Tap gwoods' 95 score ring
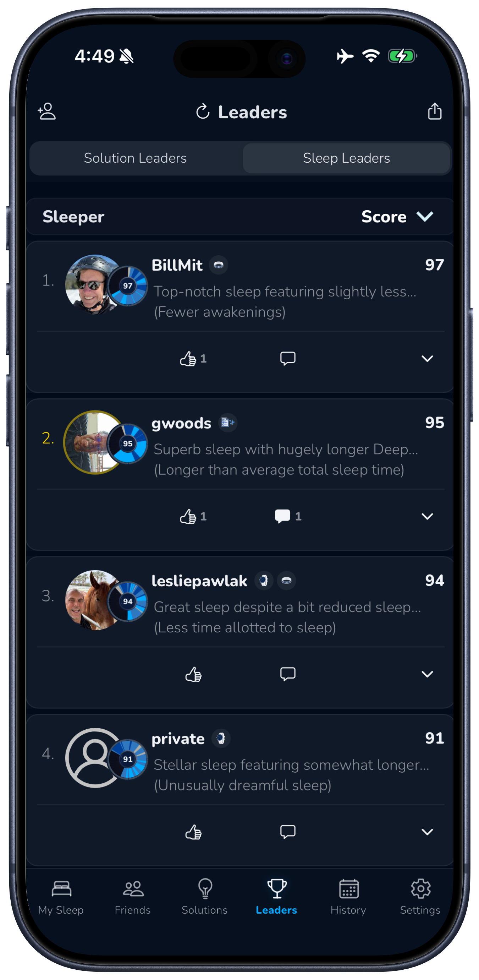This screenshot has width=479, height=980. [128, 443]
